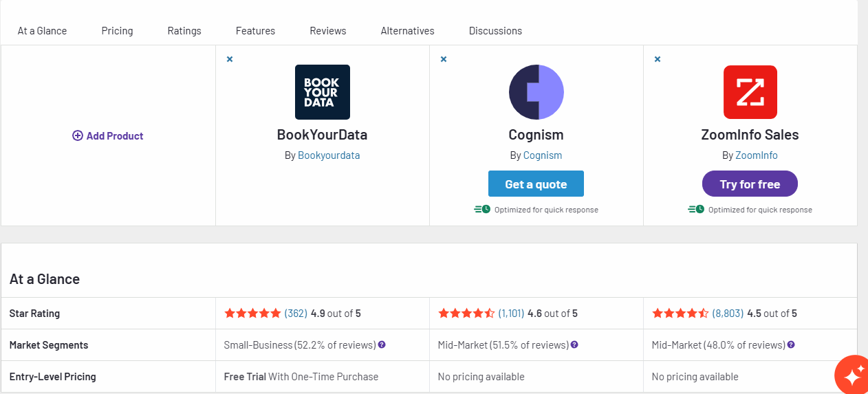Click the plus icon of Add Product
This screenshot has height=394, width=868.
click(78, 135)
